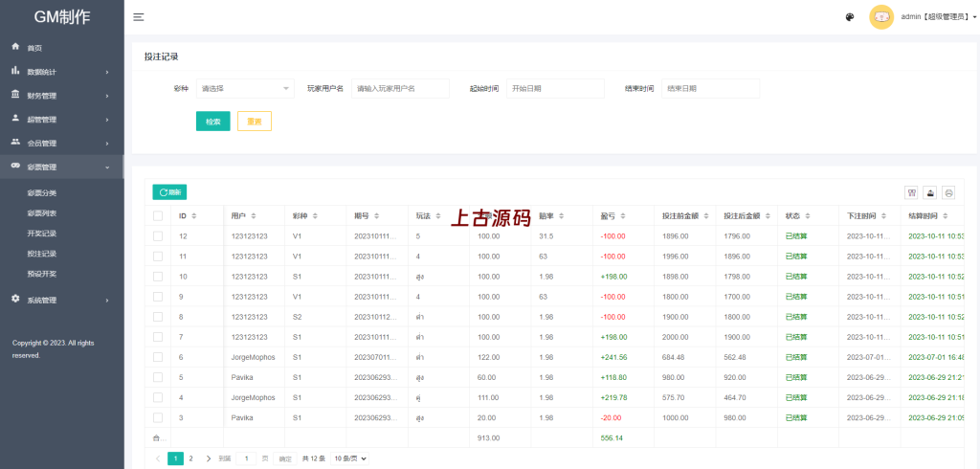Sort by the 期号 column arrows

coord(376,215)
